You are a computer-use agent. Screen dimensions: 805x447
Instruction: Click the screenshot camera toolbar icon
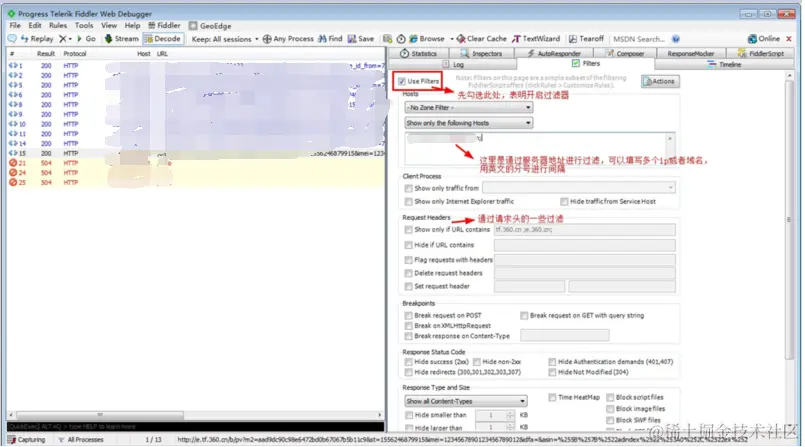pyautogui.click(x=388, y=39)
